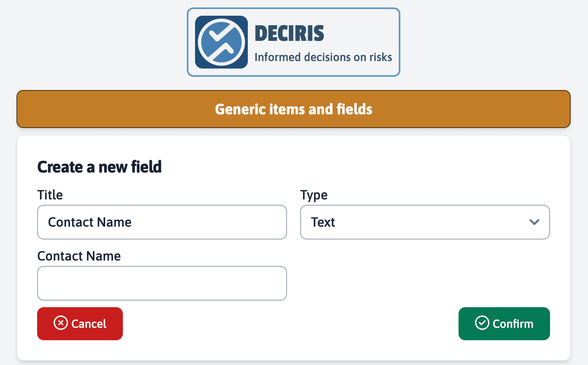Click the DECIRIS header panel
The image size is (588, 365).
pyautogui.click(x=293, y=42)
